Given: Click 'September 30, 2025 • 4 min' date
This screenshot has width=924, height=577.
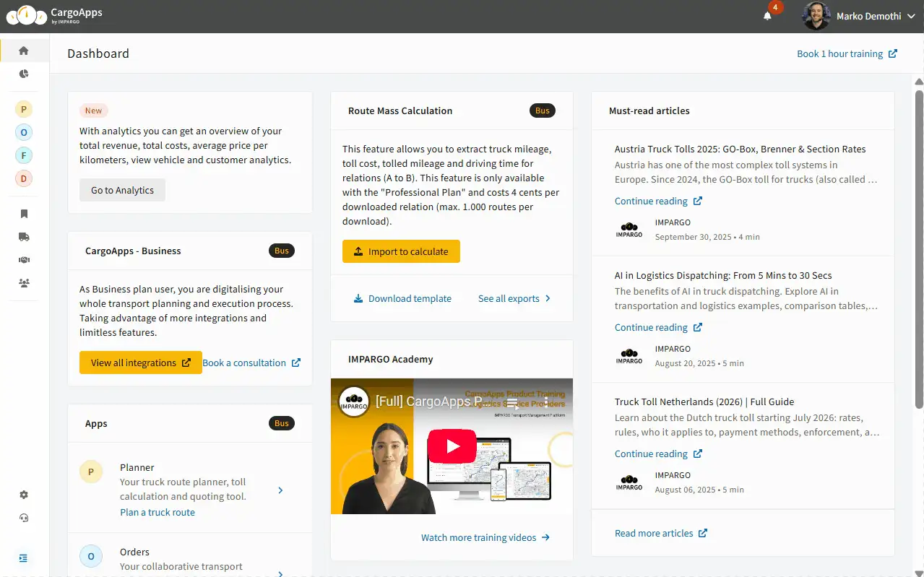Looking at the screenshot, I should pos(707,237).
